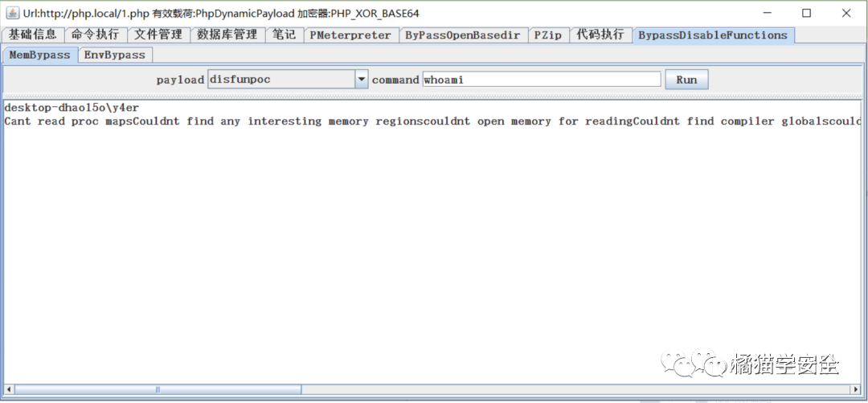Focus the command input field containing whoami
This screenshot has width=868, height=403.
(x=542, y=80)
